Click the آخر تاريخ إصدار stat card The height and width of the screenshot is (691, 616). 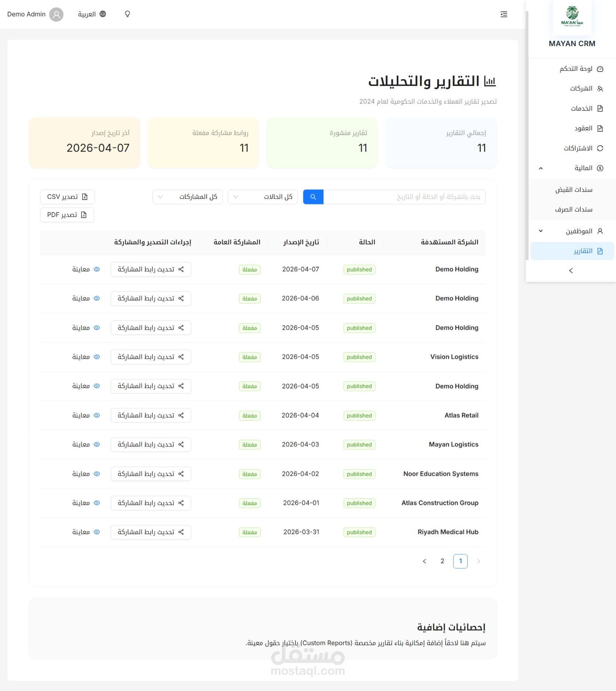[84, 143]
